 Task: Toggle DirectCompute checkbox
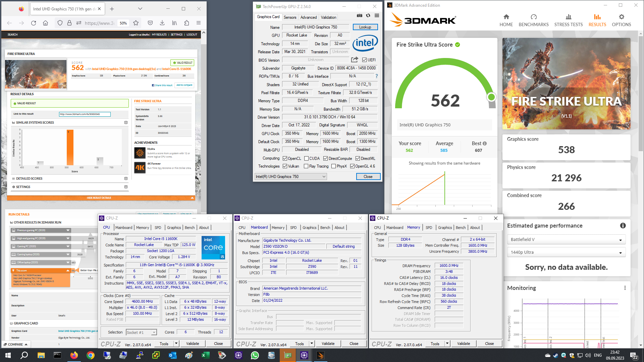[325, 159]
